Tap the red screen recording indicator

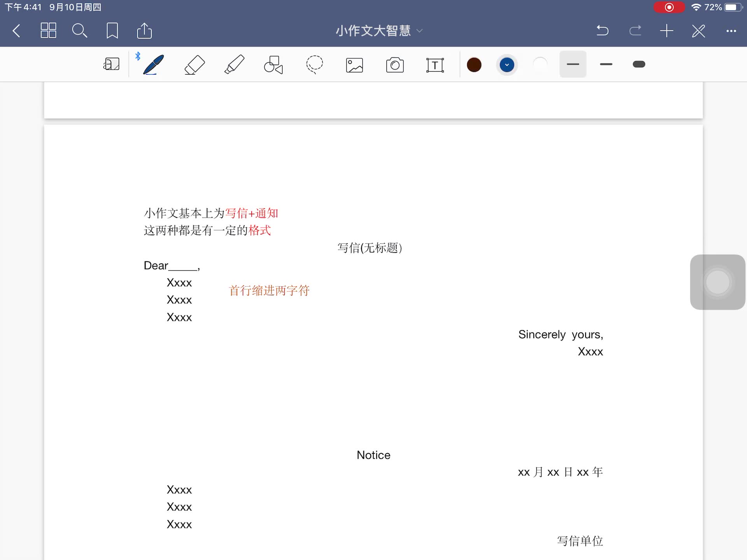click(669, 7)
